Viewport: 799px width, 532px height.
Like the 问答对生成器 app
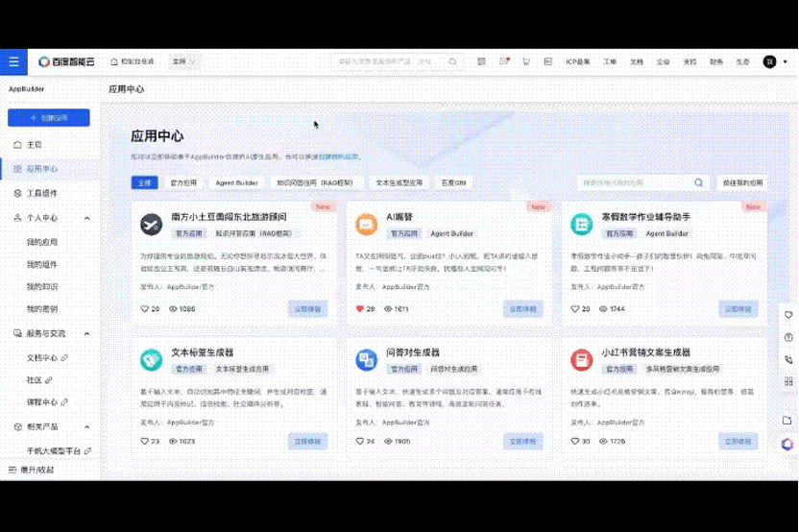click(x=360, y=442)
